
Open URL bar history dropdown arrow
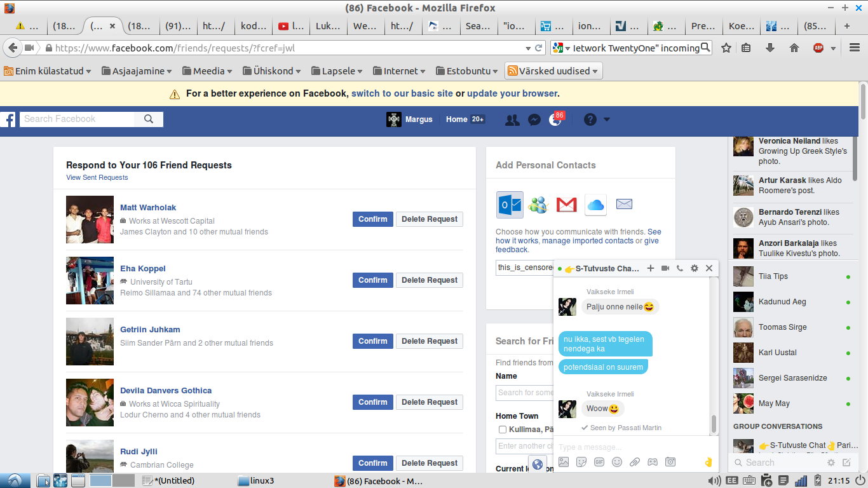[528, 48]
